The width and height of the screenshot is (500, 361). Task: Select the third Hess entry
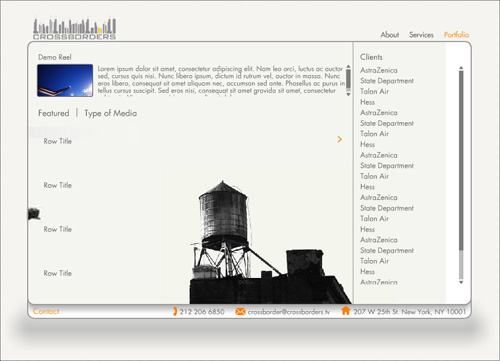[x=367, y=187]
